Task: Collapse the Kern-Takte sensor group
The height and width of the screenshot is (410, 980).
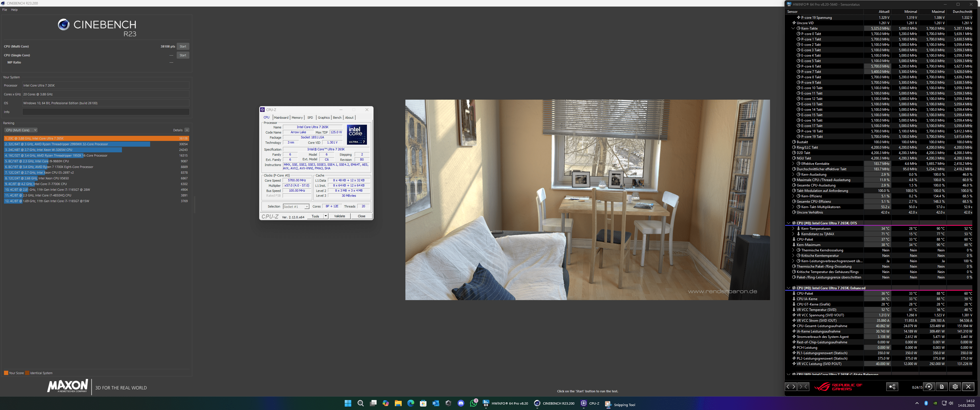Action: click(793, 28)
